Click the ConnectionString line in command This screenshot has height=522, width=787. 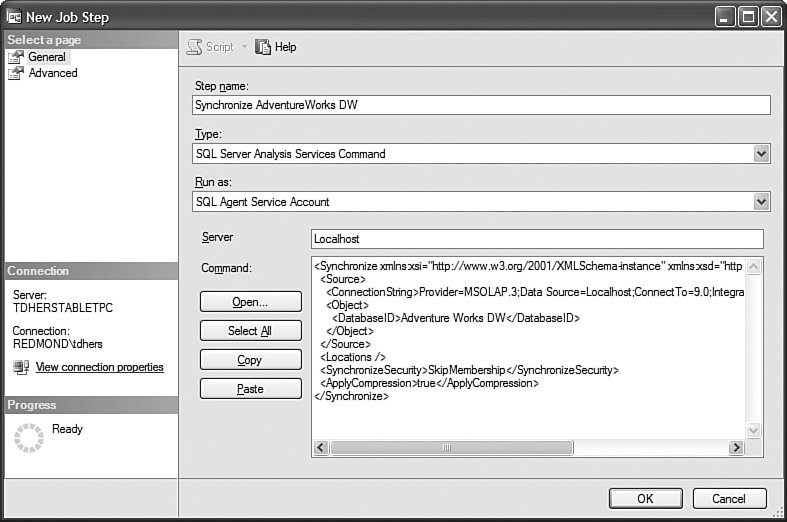[535, 292]
